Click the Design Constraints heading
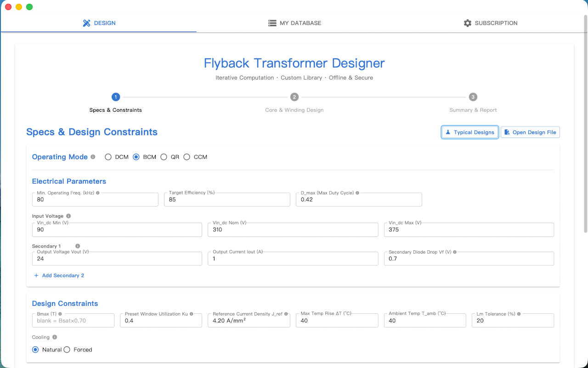Viewport: 588px width, 368px height. pyautogui.click(x=65, y=304)
